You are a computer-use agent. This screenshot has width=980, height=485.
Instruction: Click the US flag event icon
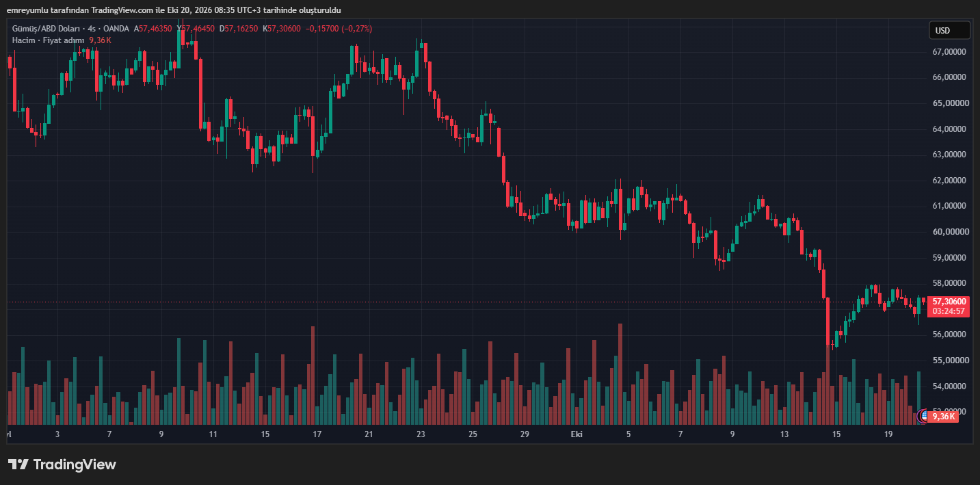[x=925, y=415]
